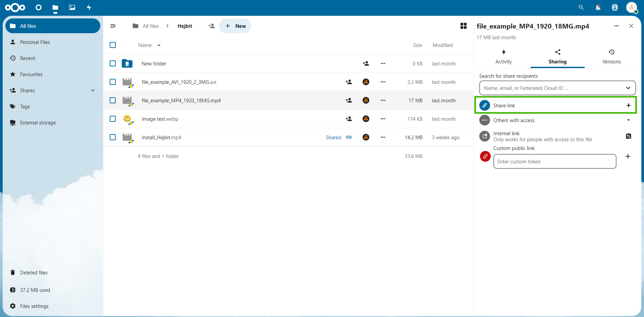Click share icon for Image test.webp
Screen dimensions: 644x317
point(349,119)
